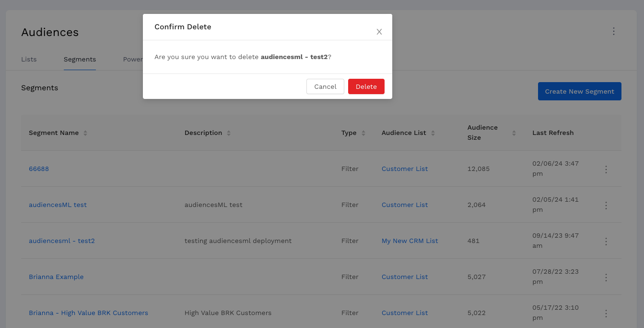Viewport: 644px width, 328px height.
Task: Click the red Delete button
Action: [366, 86]
